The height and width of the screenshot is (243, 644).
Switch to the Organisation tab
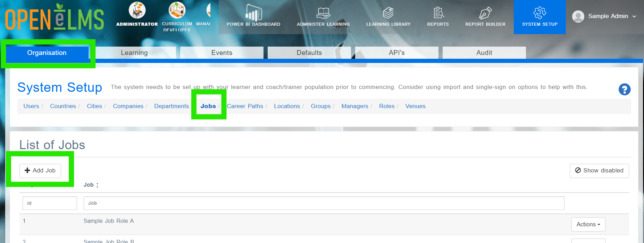[47, 53]
